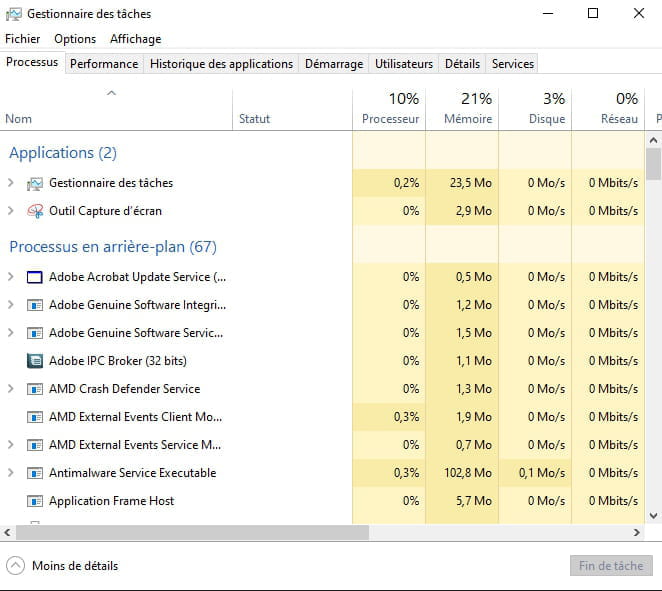The height and width of the screenshot is (591, 662).
Task: Sort by Disque column header
Action: (535, 109)
